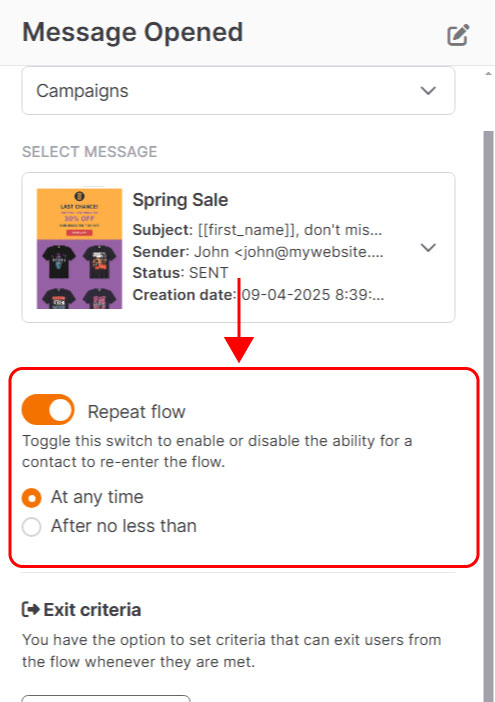
Task: Choose the After no less than option
Action: point(32,527)
